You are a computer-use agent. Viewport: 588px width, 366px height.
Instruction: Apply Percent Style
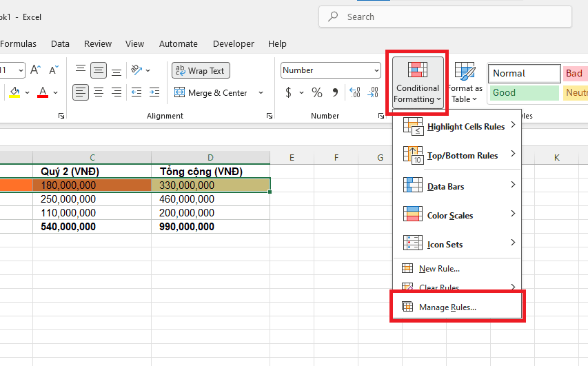[x=317, y=92]
